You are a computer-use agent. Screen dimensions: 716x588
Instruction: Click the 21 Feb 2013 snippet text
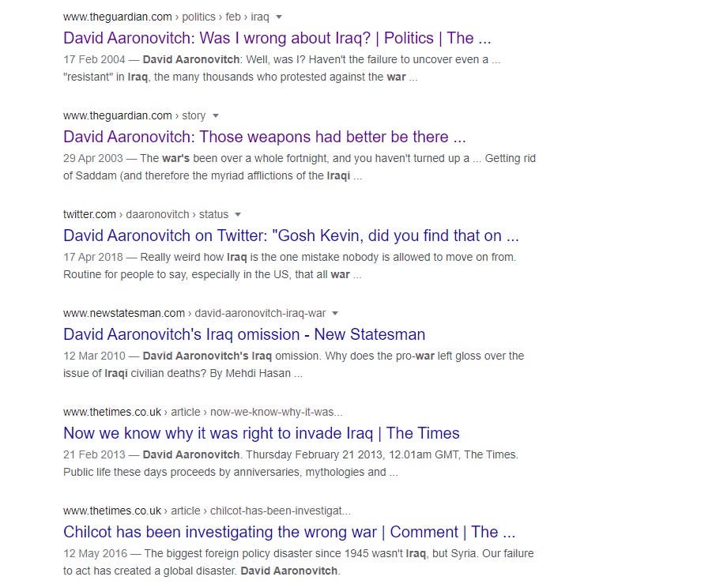[291, 463]
